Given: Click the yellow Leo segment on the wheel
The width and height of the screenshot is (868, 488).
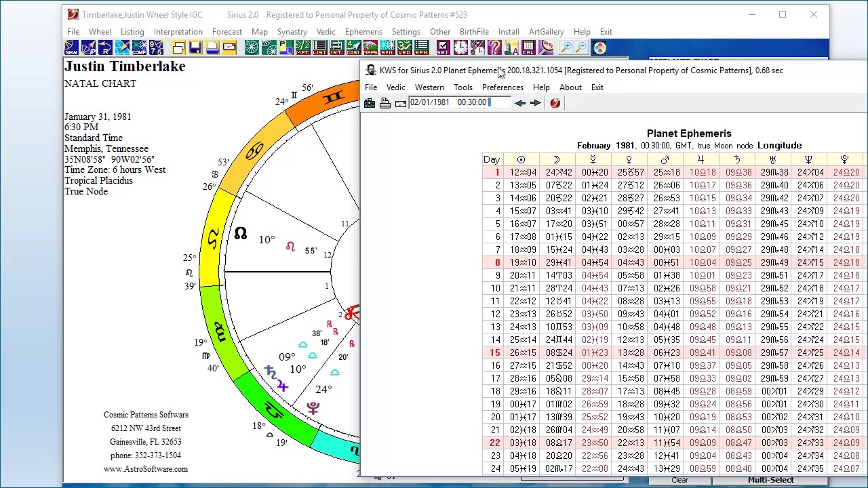Looking at the screenshot, I should pos(214,239).
